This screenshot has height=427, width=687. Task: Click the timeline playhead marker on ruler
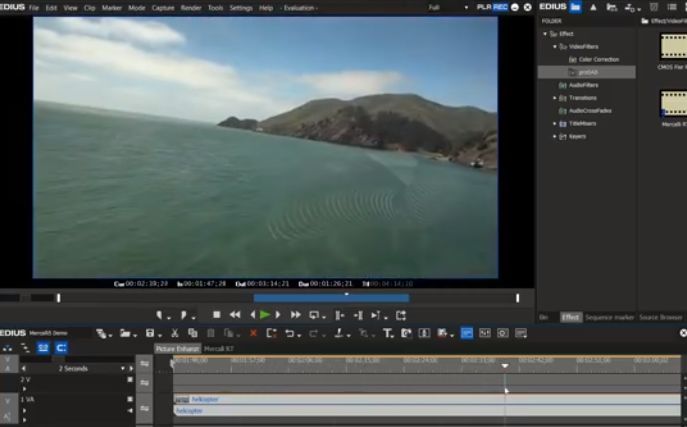505,365
